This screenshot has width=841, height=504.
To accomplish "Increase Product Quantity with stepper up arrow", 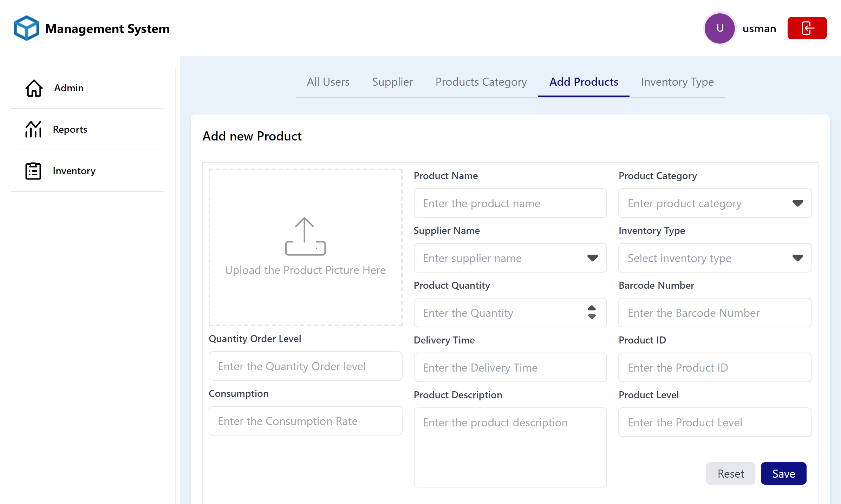I will tap(592, 308).
